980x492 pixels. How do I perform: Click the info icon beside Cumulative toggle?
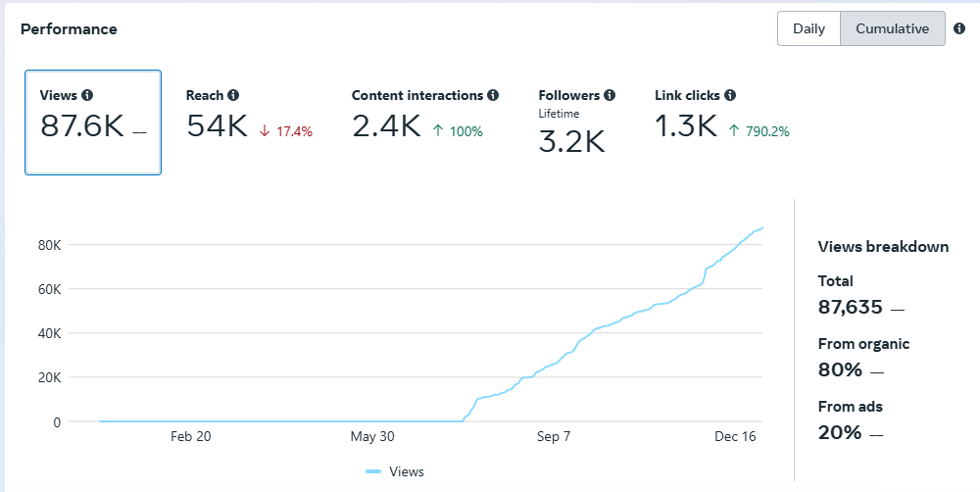pos(959,28)
